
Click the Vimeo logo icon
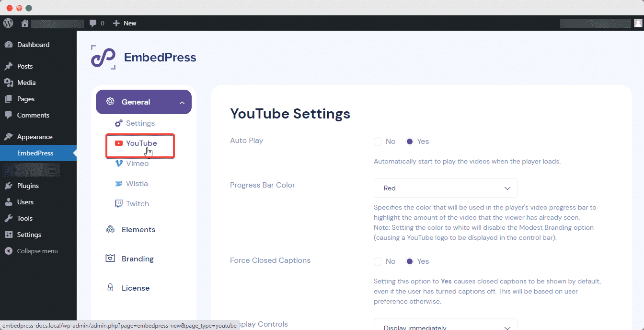pyautogui.click(x=119, y=164)
